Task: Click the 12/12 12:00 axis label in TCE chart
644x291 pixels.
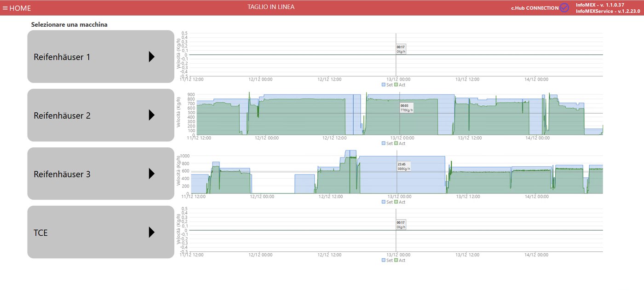Action: 329,255
